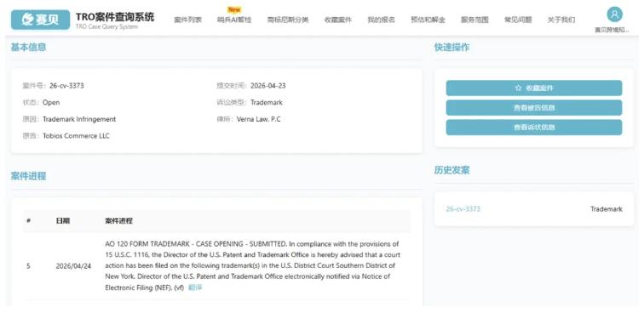Click the star 收藏案件 button under 快速操作

534,88
